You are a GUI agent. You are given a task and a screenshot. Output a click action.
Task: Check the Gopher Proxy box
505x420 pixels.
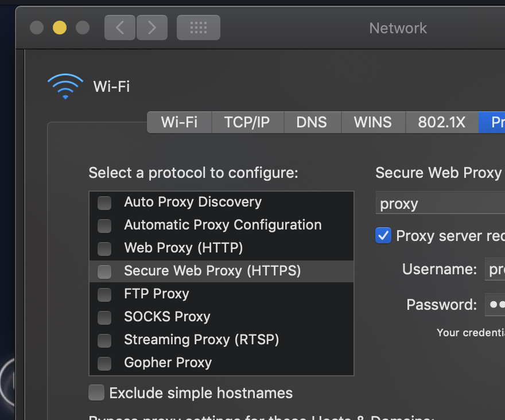click(x=104, y=363)
